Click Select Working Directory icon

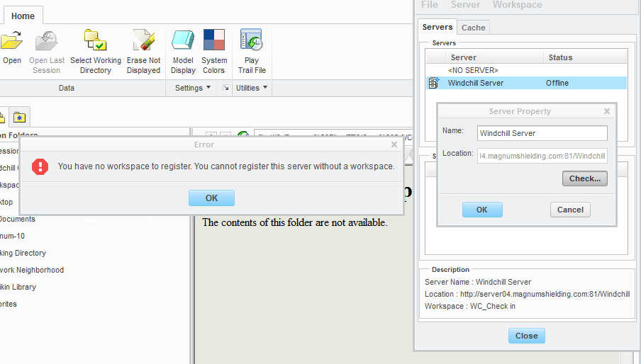coord(95,40)
